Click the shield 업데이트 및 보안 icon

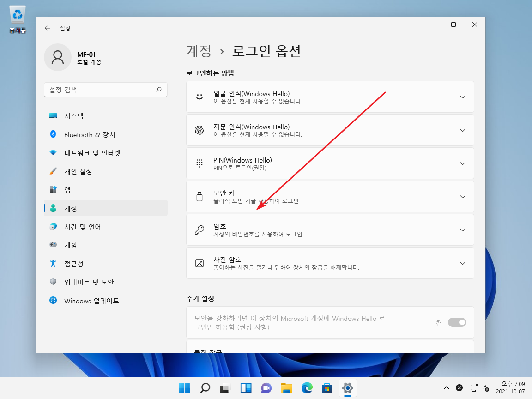pyautogui.click(x=53, y=282)
